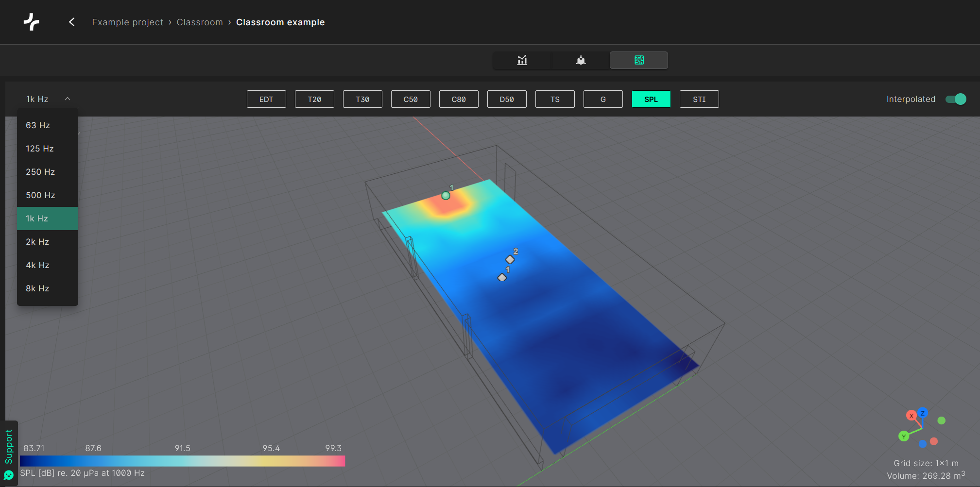Select the T30 parameter button
This screenshot has width=980, height=487.
362,99
